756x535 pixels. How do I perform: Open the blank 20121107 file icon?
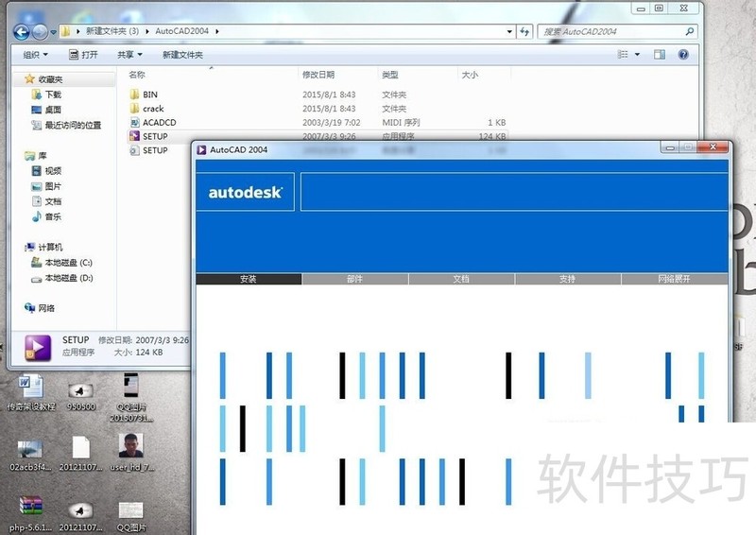tap(81, 453)
